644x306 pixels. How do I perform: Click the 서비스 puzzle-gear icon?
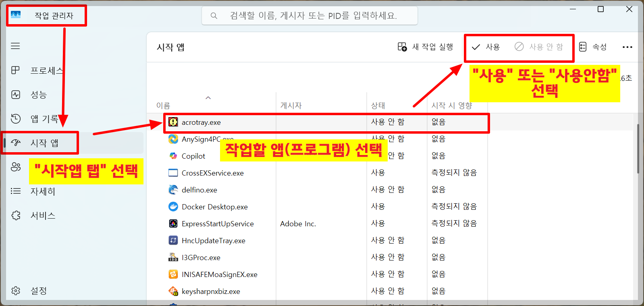(16, 215)
